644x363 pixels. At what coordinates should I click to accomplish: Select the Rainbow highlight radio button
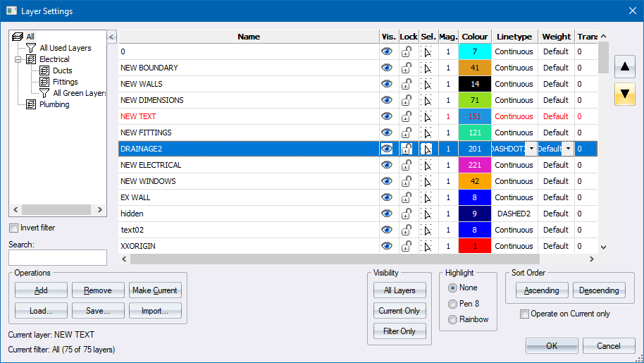pyautogui.click(x=452, y=319)
